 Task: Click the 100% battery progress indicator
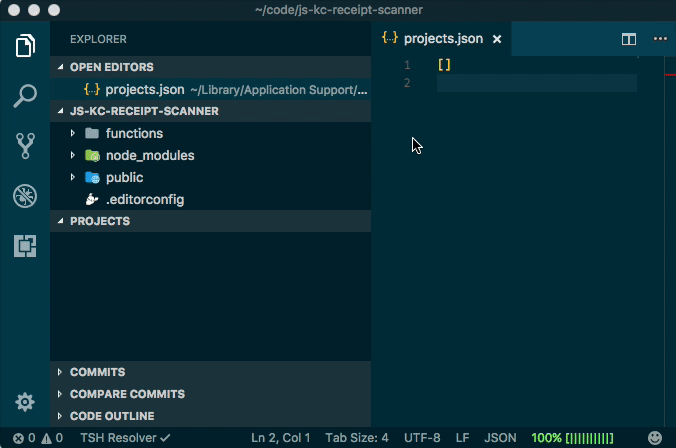tap(572, 438)
